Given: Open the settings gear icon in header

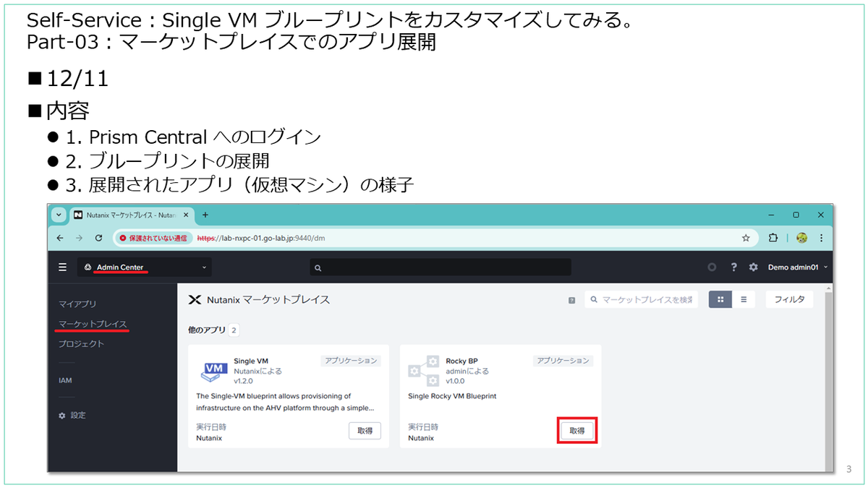Looking at the screenshot, I should point(753,267).
